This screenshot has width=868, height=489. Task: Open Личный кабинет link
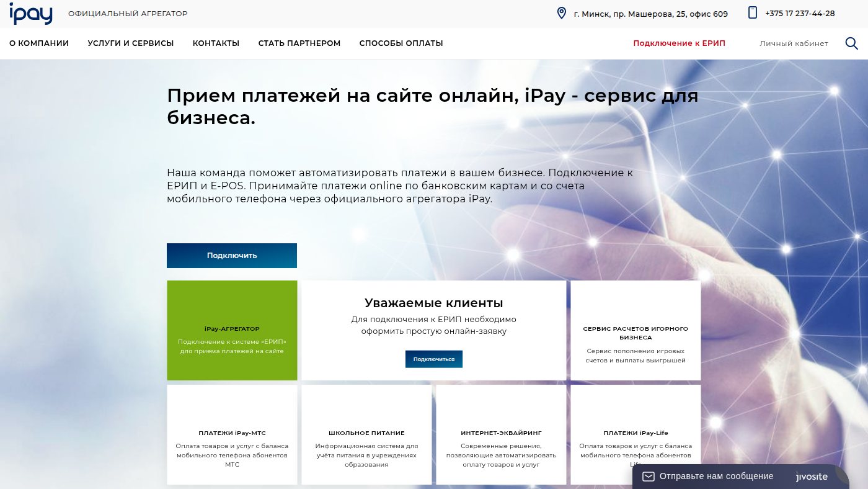click(794, 43)
